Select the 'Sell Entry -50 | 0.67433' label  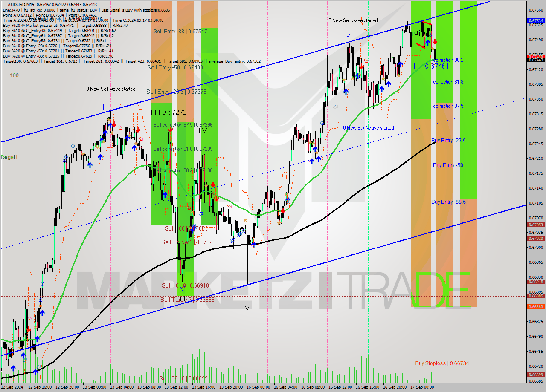click(x=175, y=67)
